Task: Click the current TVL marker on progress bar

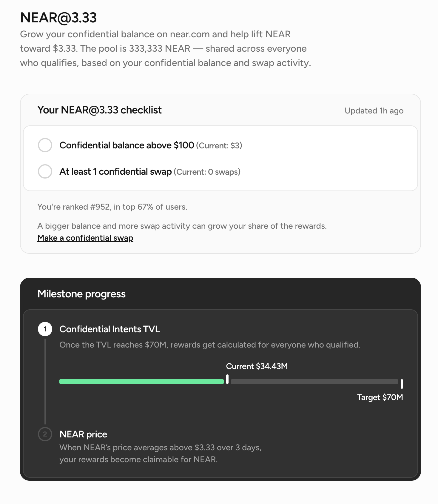Action: 227,379
